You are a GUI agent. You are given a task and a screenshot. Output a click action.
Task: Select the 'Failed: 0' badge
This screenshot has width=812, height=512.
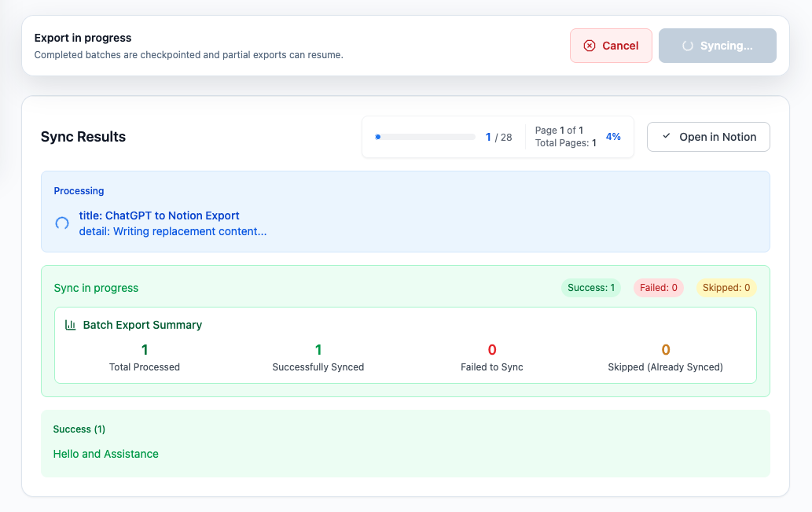(x=658, y=288)
